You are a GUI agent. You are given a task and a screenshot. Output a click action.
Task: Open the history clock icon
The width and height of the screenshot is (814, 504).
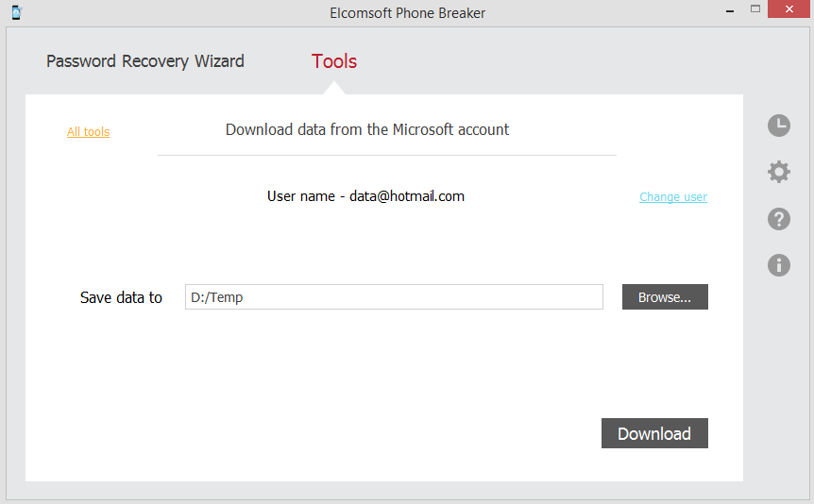(779, 126)
